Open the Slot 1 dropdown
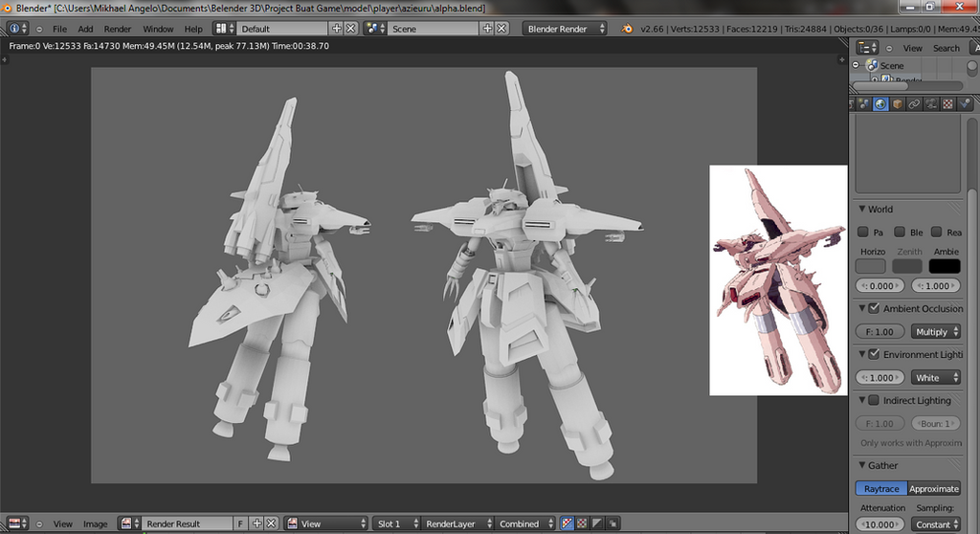The image size is (980, 534). coord(396,523)
